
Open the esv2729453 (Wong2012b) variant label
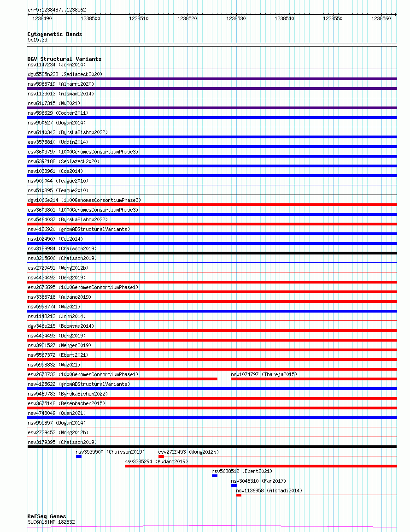click(188, 452)
